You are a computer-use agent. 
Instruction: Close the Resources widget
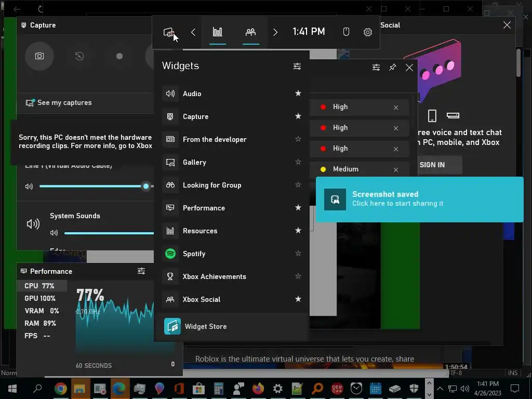(409, 68)
